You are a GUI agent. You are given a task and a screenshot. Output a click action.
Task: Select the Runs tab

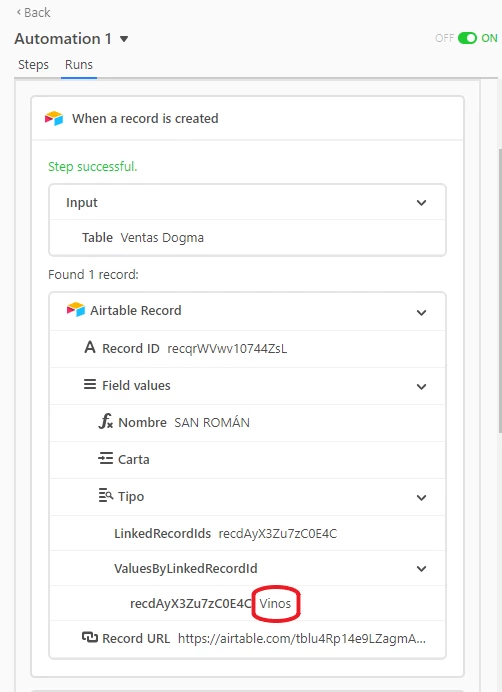(79, 65)
